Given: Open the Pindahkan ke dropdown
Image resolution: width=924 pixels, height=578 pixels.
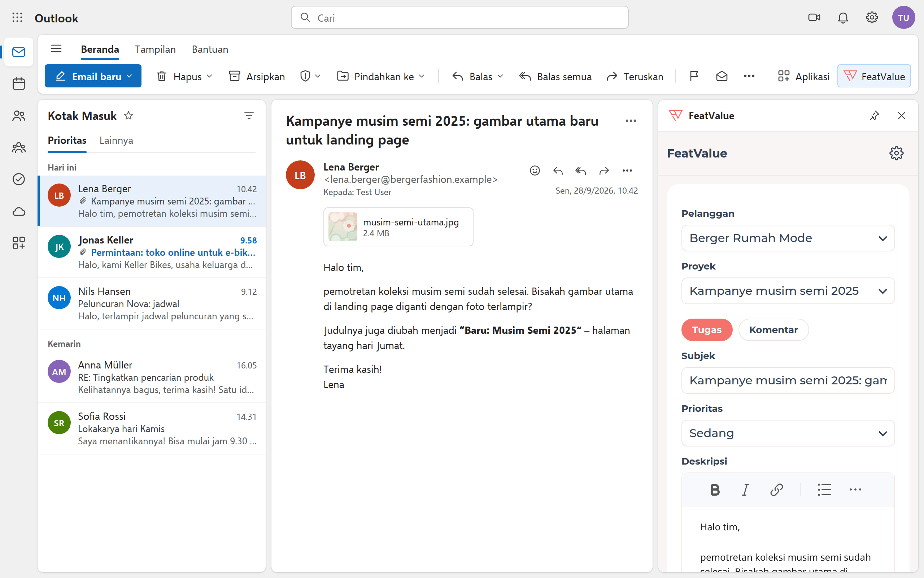Looking at the screenshot, I should 381,77.
